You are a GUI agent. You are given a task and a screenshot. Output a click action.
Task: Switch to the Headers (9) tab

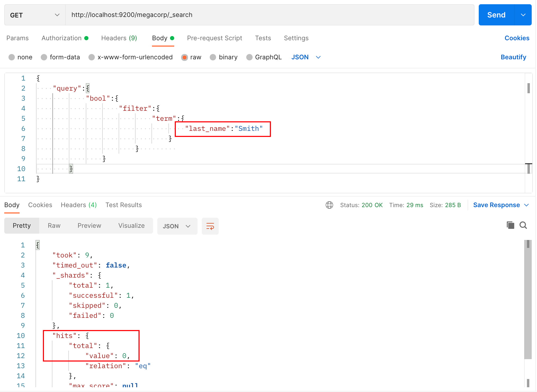pos(119,38)
